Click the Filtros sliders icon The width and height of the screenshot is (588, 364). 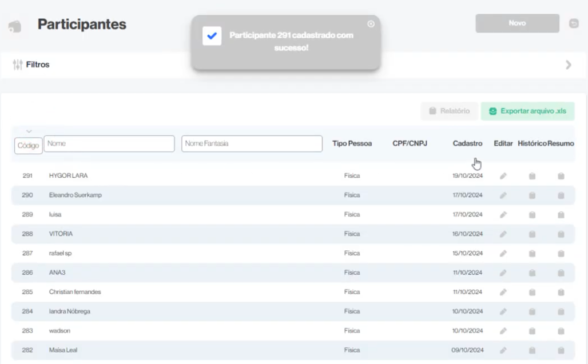click(x=18, y=65)
